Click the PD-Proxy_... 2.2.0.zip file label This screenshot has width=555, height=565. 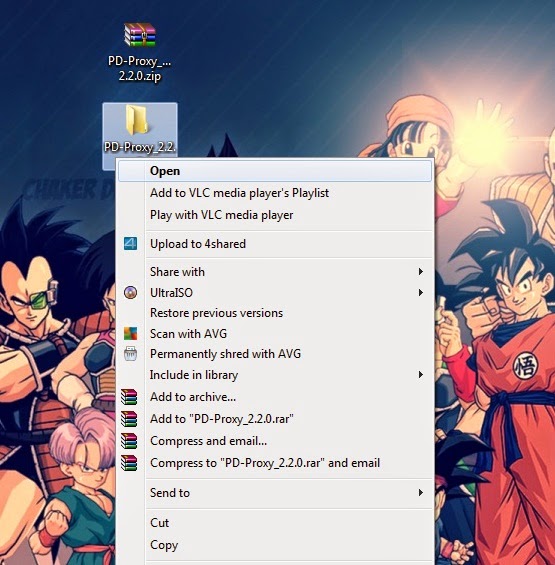point(140,68)
